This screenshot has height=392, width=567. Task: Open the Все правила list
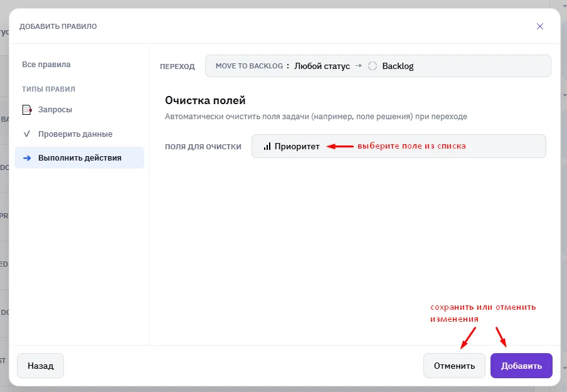click(x=46, y=65)
